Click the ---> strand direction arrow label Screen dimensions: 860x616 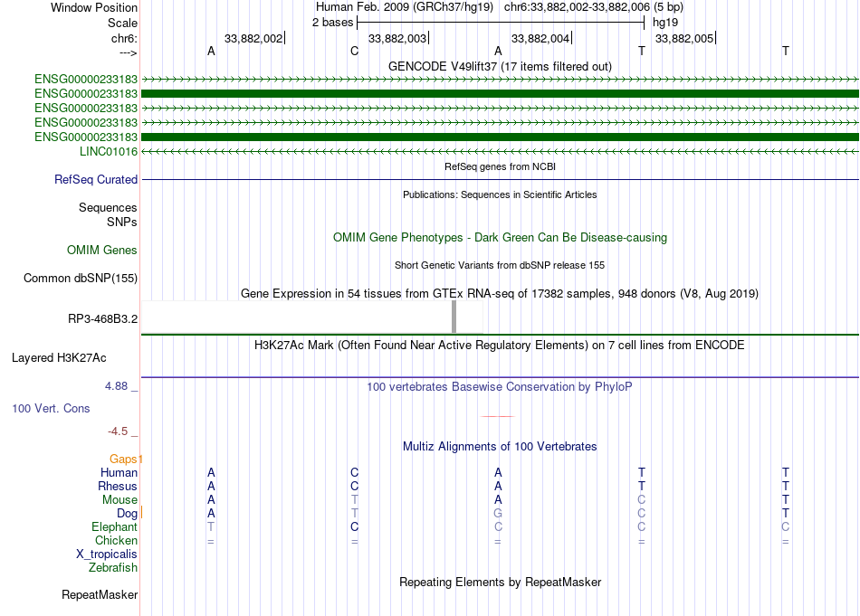click(128, 52)
